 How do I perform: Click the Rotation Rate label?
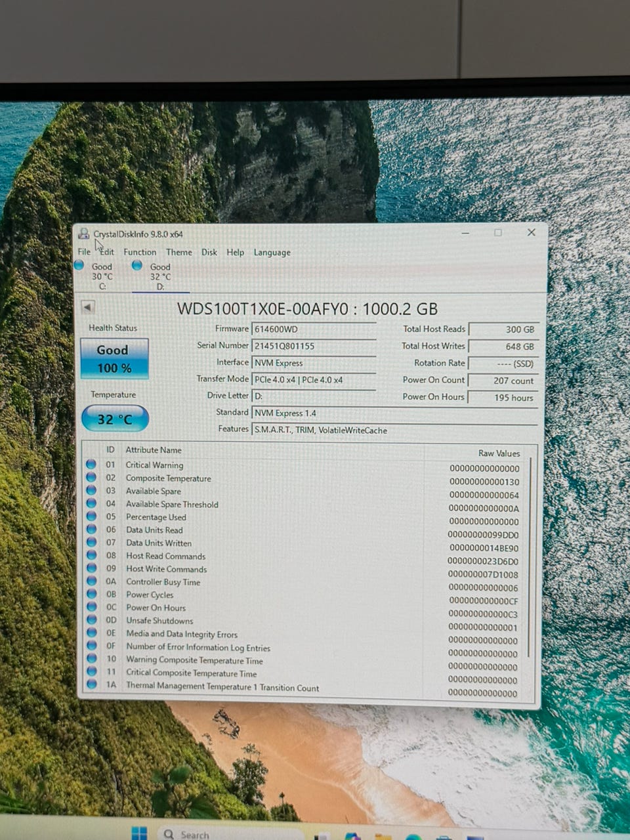[439, 362]
